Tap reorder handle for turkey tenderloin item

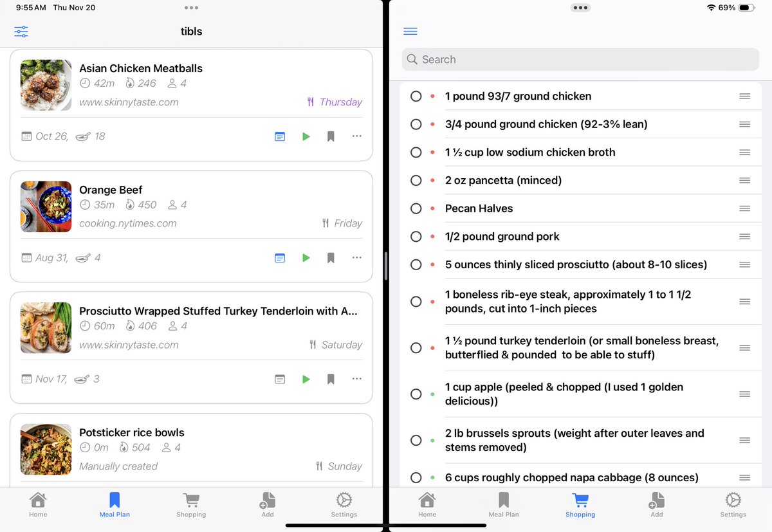tap(744, 348)
